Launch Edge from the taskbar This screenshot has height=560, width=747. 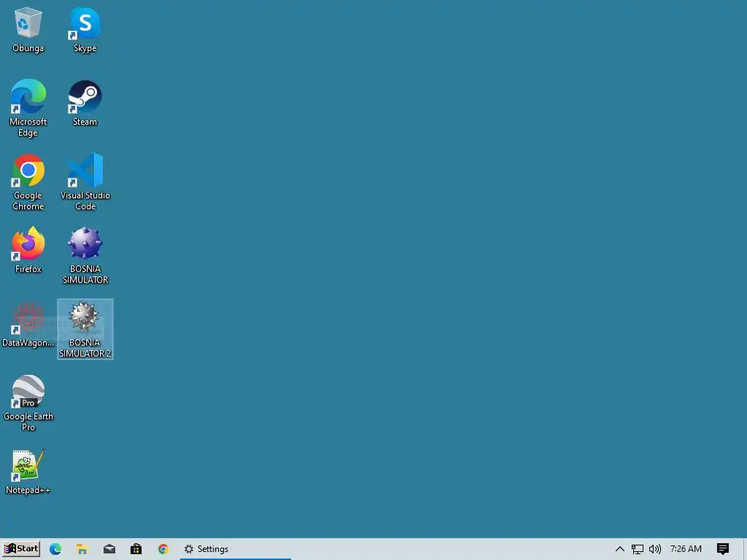click(x=55, y=549)
